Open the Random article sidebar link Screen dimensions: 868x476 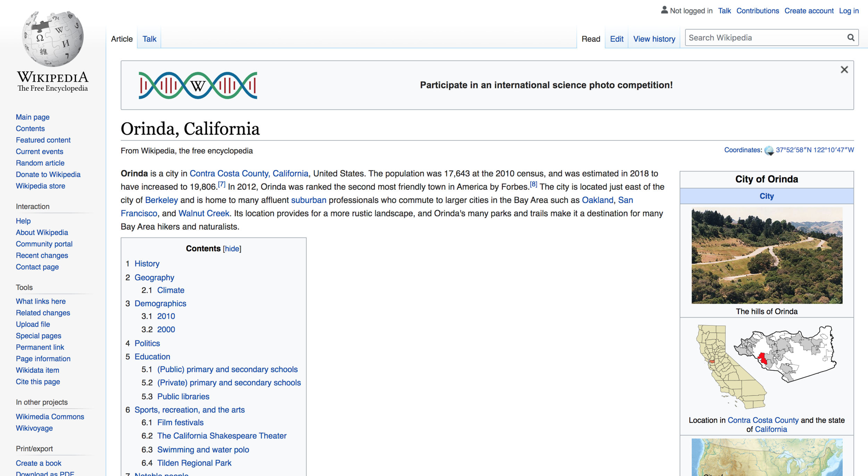pyautogui.click(x=40, y=163)
